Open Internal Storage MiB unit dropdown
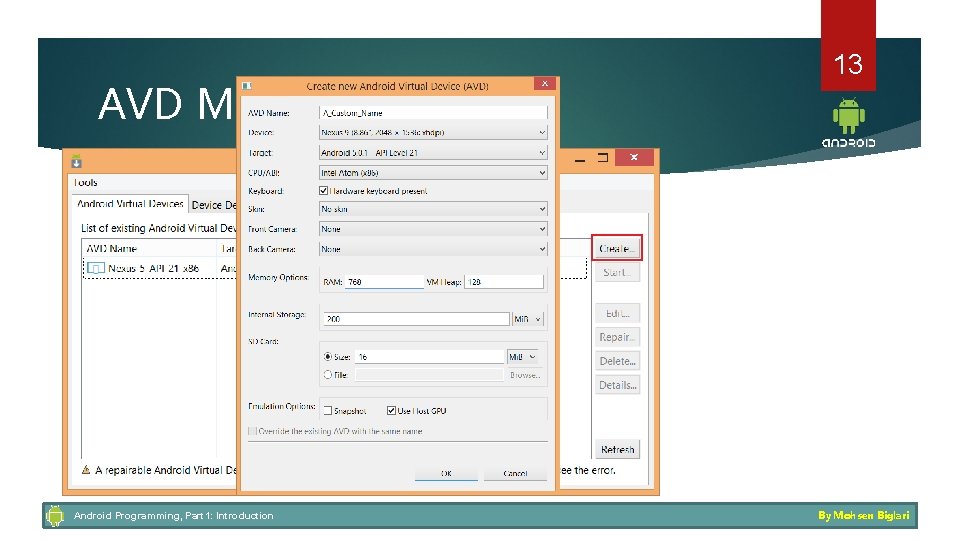960x540 pixels. [x=527, y=319]
